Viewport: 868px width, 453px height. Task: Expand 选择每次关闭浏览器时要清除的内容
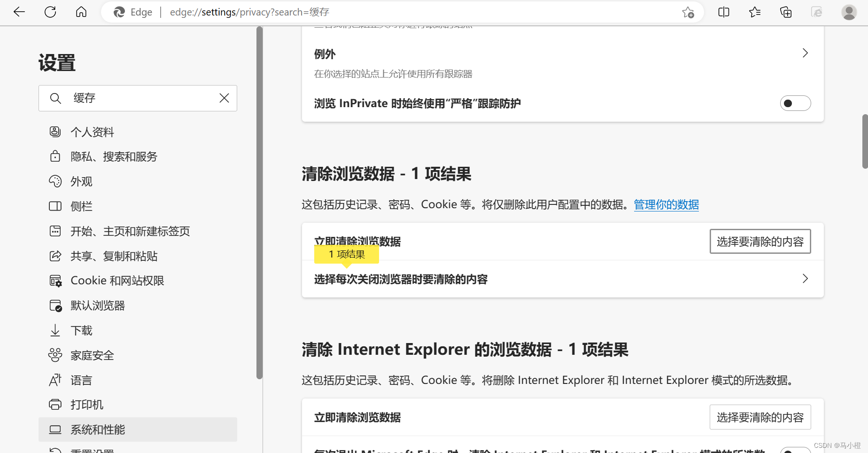[805, 279]
